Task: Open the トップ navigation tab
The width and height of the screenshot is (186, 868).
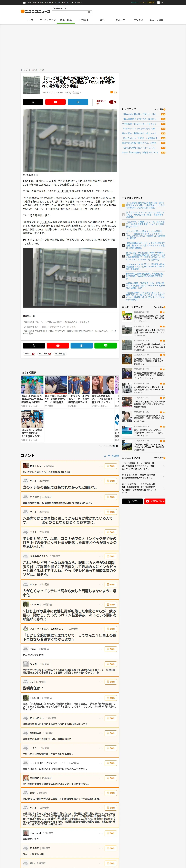Action: (30, 20)
